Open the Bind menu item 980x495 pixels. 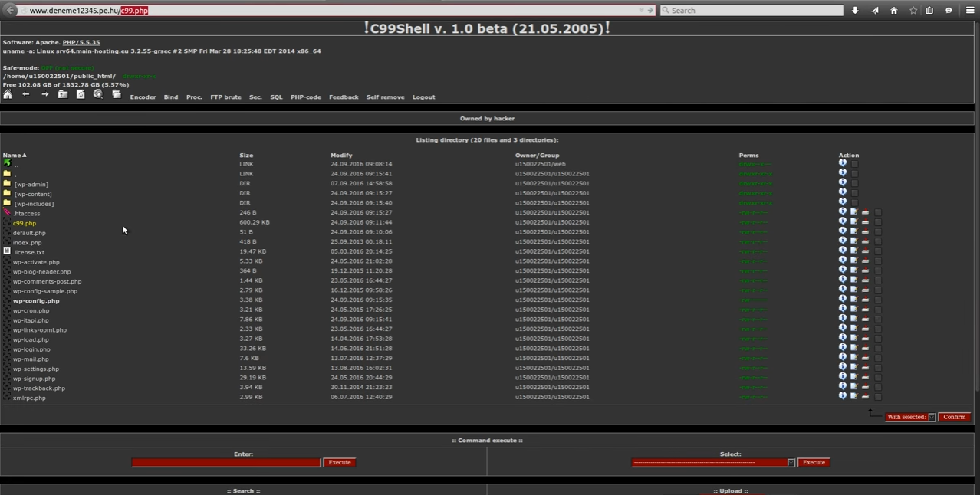click(x=171, y=97)
